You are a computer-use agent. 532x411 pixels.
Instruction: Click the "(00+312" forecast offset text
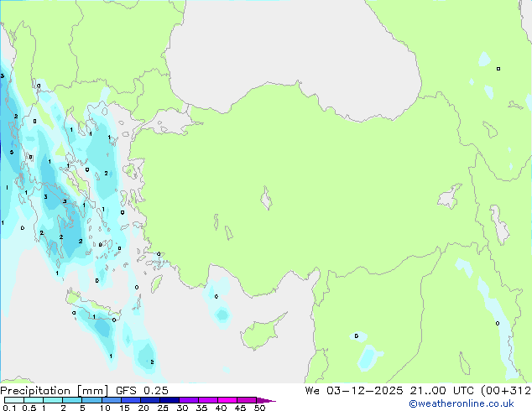point(506,391)
